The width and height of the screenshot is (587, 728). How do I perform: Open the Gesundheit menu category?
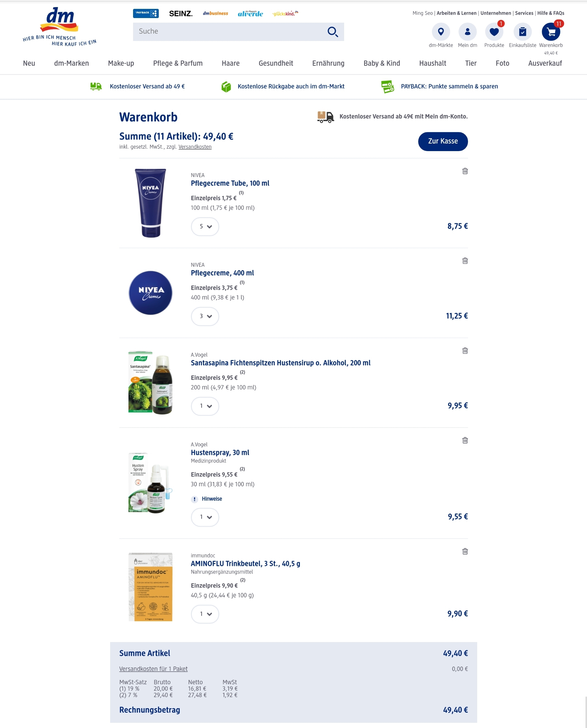point(276,63)
